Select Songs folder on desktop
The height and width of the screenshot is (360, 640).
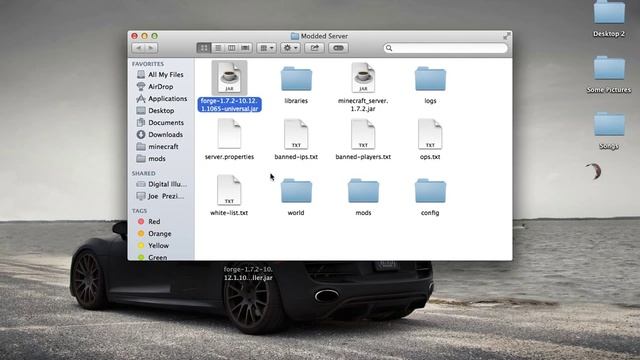(609, 124)
